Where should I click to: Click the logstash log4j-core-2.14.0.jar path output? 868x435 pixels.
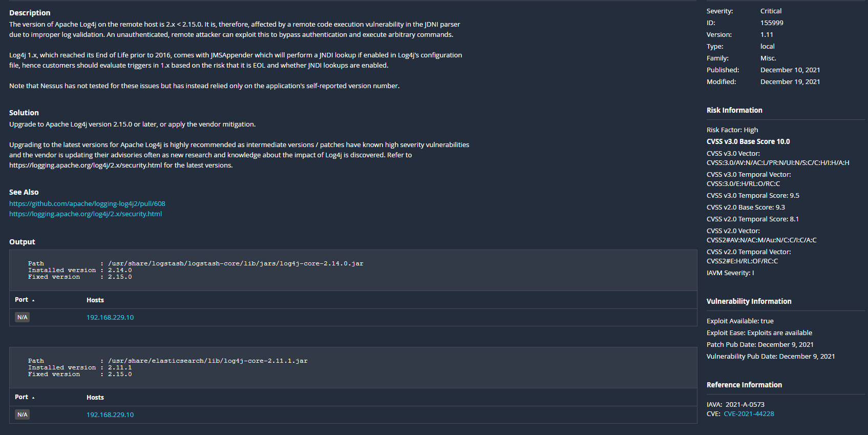pyautogui.click(x=236, y=264)
